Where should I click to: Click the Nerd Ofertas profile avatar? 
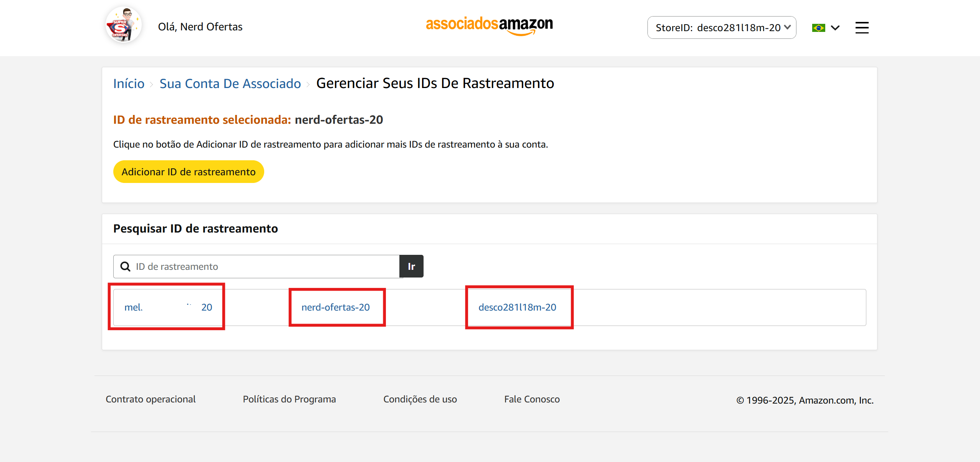[x=124, y=25]
